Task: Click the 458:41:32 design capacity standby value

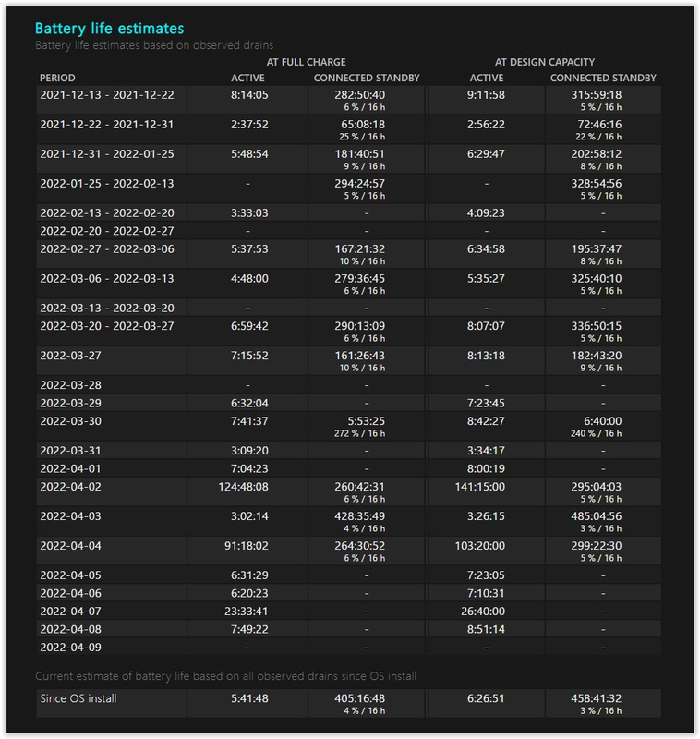Action: click(x=602, y=698)
